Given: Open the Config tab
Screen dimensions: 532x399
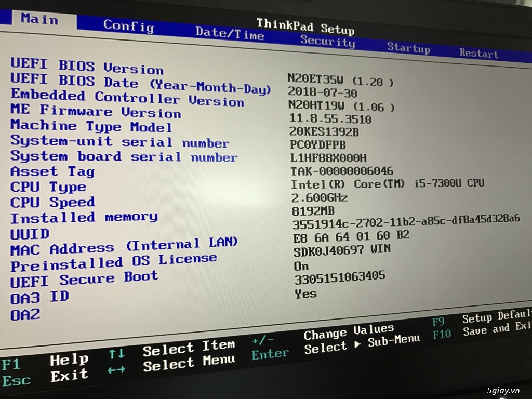Looking at the screenshot, I should coord(129,26).
